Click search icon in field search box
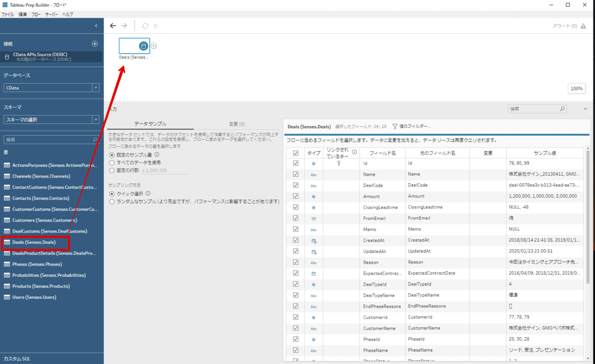 (562, 108)
